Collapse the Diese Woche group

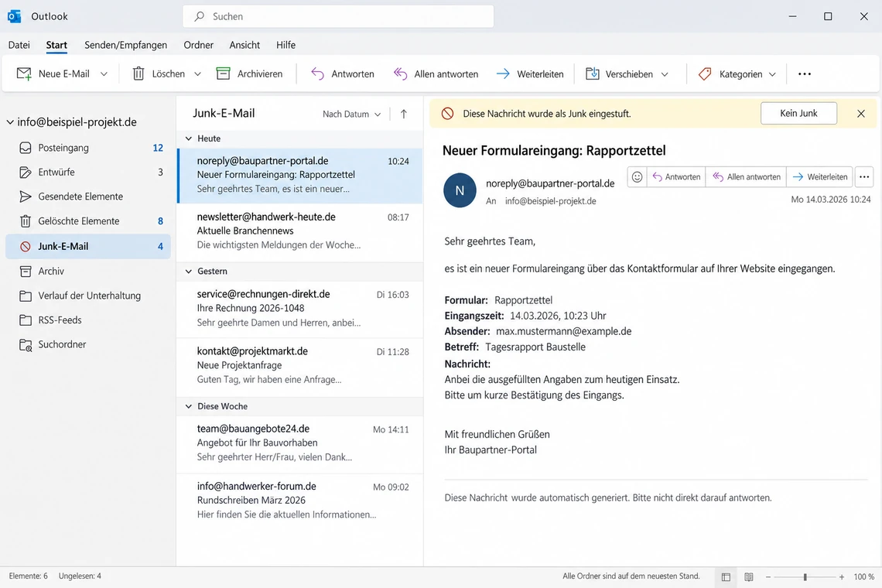click(x=189, y=406)
